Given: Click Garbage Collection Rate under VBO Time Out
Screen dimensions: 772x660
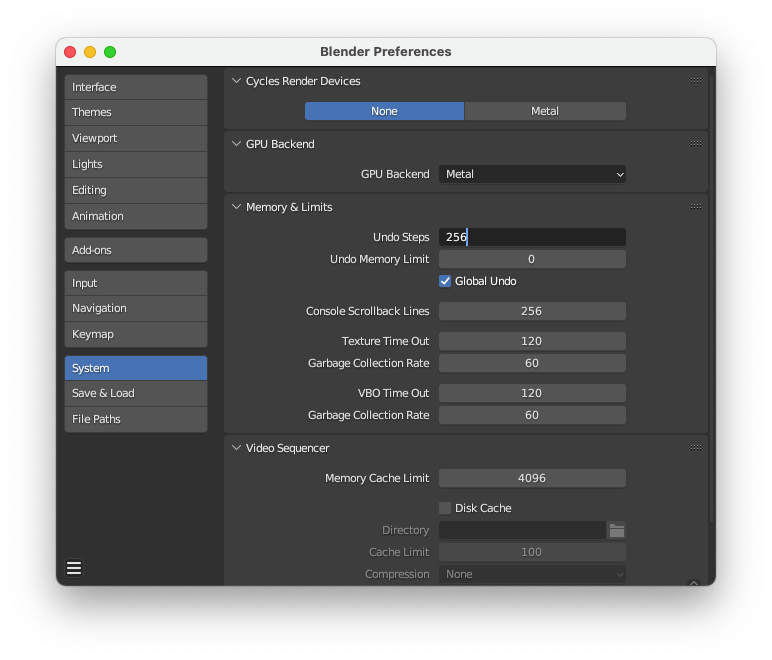Looking at the screenshot, I should (532, 415).
